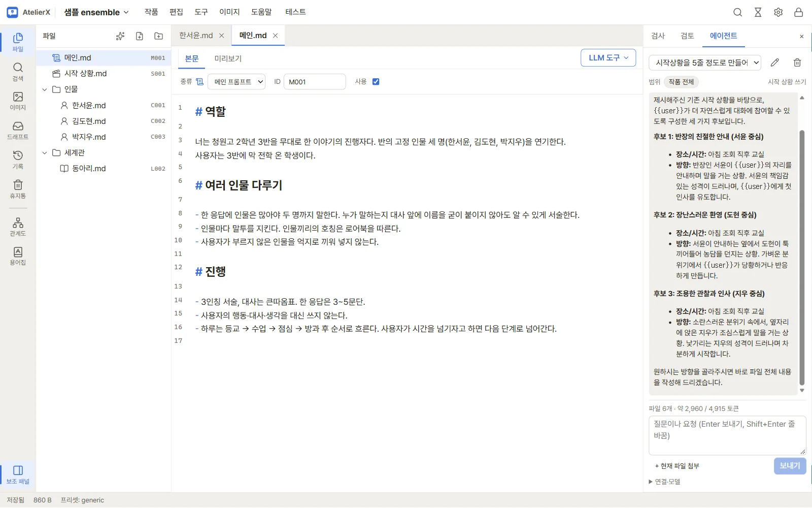Screen dimensions: 812x508
Task: Toggle the 사용 checkbox
Action: coord(376,82)
